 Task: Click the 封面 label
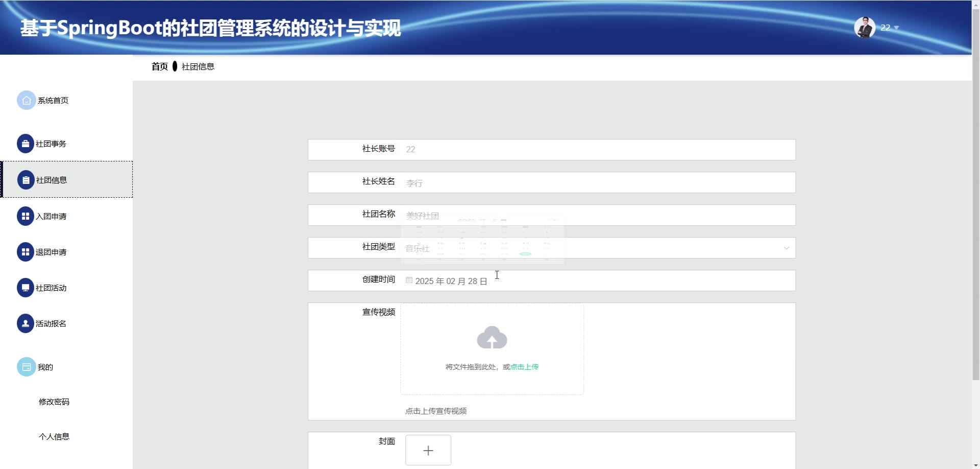387,441
